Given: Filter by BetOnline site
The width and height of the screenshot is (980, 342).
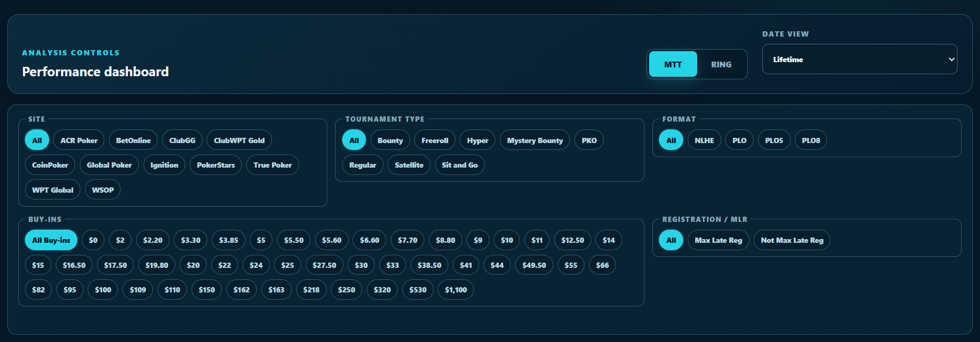Looking at the screenshot, I should pyautogui.click(x=133, y=140).
